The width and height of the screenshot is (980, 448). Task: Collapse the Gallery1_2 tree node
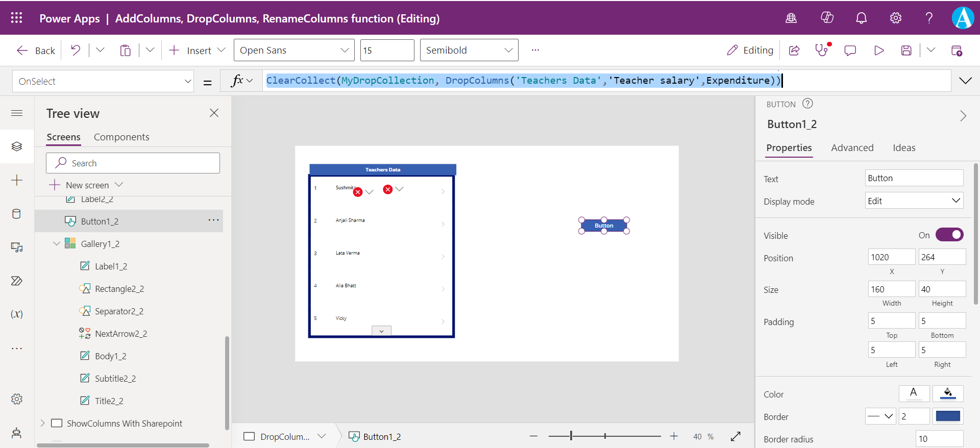pyautogui.click(x=57, y=244)
